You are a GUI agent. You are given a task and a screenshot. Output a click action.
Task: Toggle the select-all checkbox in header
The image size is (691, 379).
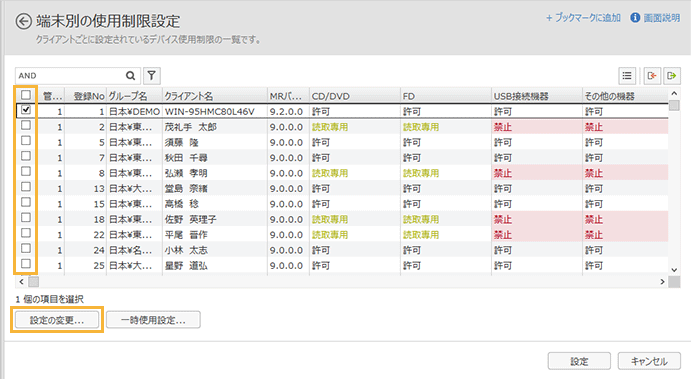pos(26,95)
